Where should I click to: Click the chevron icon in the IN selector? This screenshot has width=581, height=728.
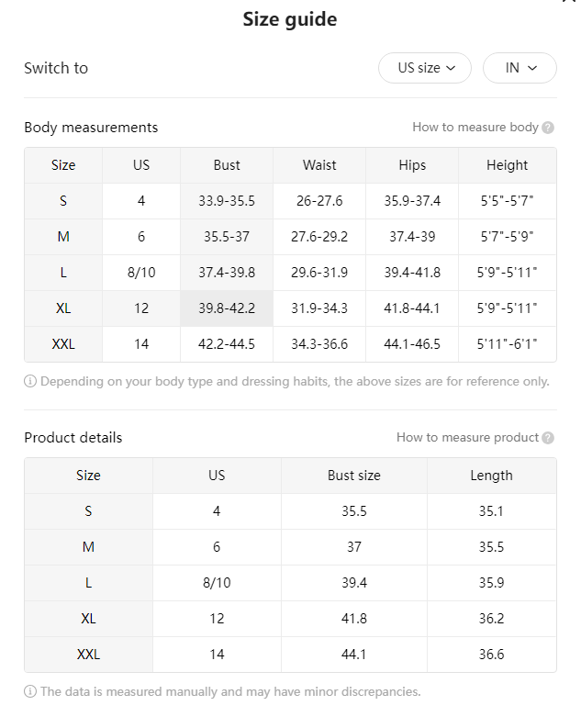532,68
